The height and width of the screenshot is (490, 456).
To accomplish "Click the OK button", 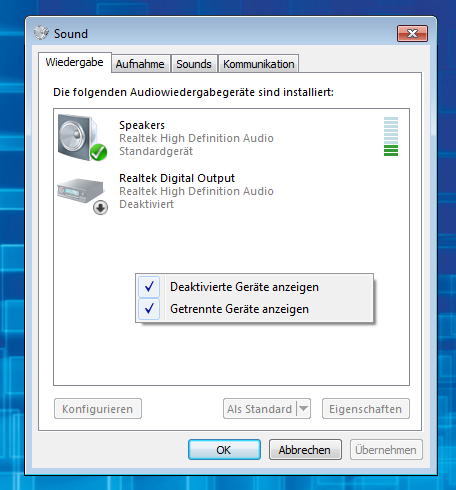I will [x=224, y=450].
